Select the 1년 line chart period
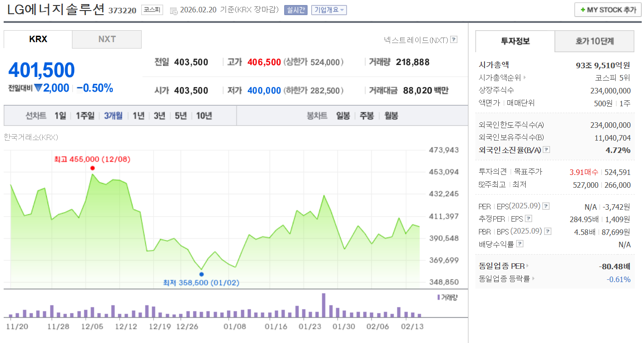 [138, 116]
